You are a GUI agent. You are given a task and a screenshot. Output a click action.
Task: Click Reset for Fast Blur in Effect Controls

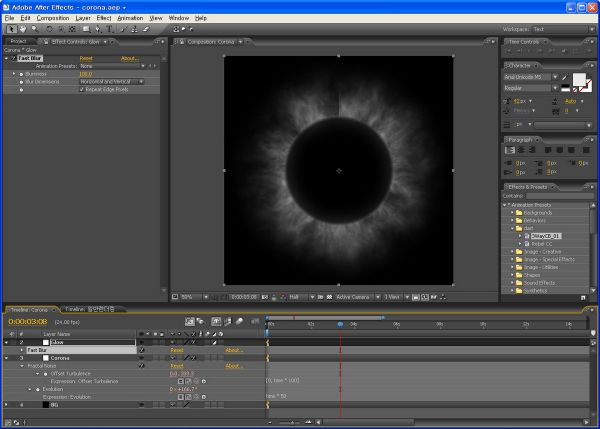[x=86, y=58]
